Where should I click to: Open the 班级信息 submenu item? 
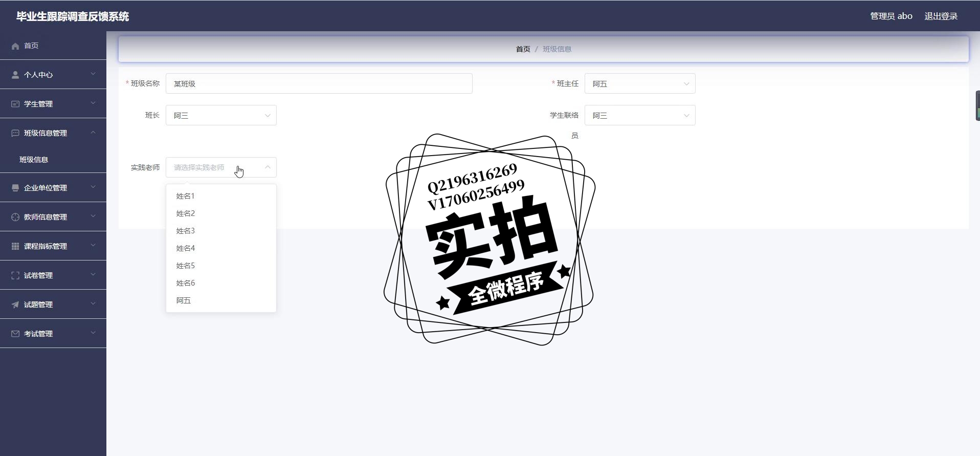53,160
